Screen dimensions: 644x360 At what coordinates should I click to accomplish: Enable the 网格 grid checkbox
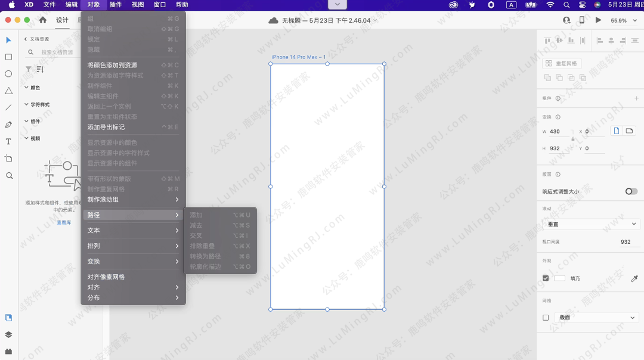click(546, 318)
